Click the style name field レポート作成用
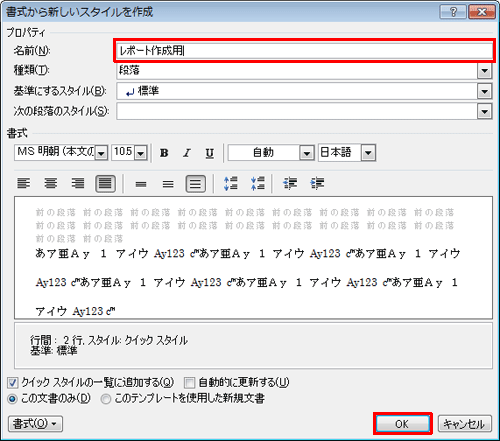Image resolution: width=500 pixels, height=441 pixels. pyautogui.click(x=304, y=51)
